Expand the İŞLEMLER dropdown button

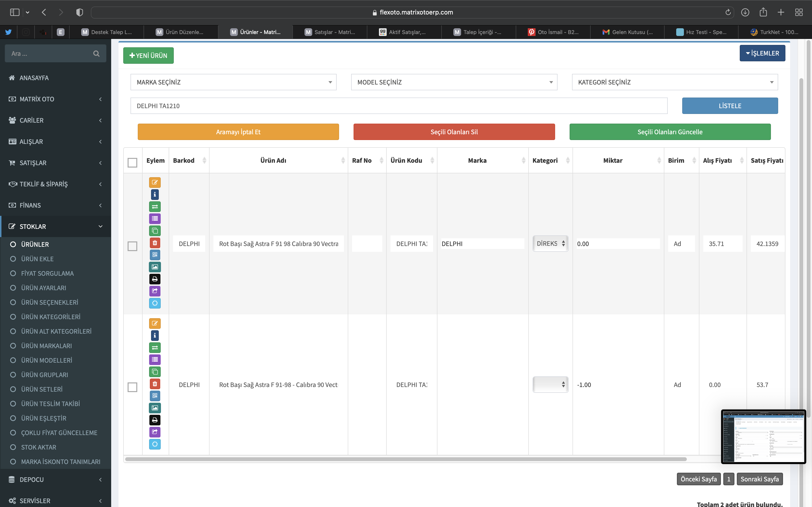762,53
